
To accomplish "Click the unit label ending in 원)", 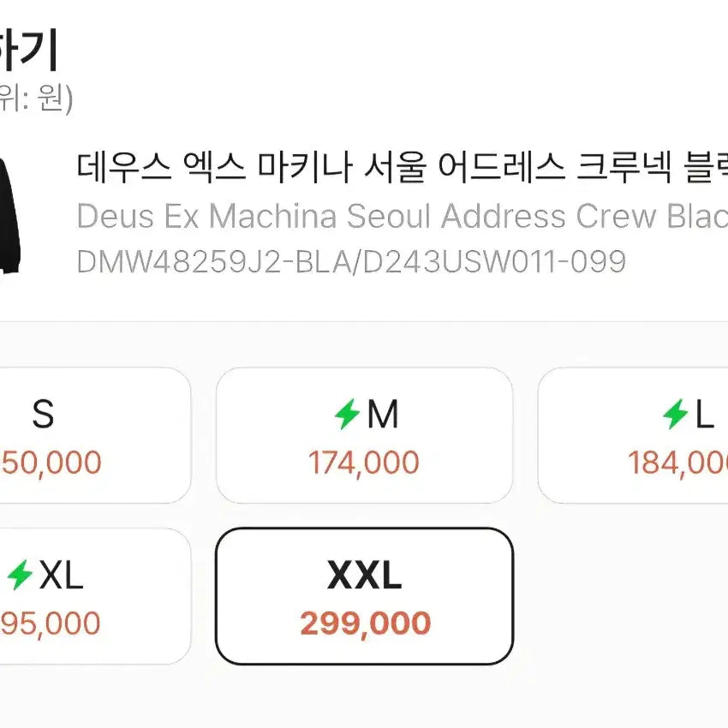I will click(39, 99).
